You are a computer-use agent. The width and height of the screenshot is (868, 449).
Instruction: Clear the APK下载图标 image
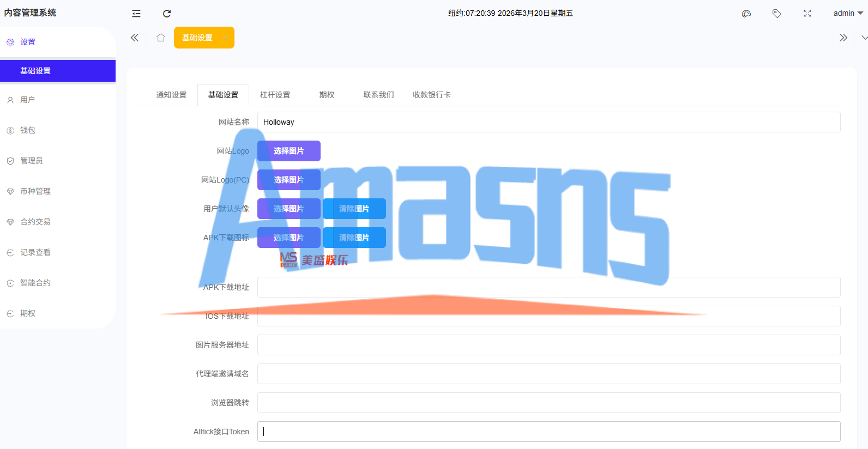(354, 238)
